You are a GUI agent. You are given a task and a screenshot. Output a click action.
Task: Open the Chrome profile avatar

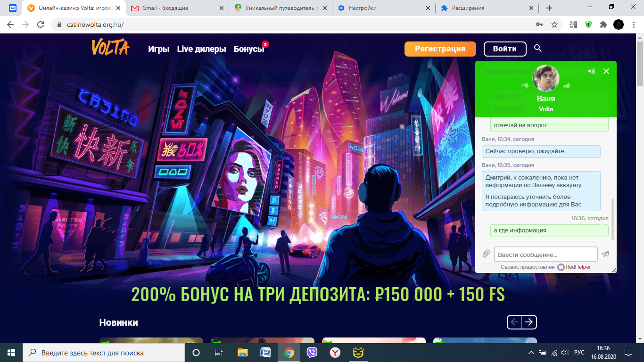pyautogui.click(x=619, y=25)
